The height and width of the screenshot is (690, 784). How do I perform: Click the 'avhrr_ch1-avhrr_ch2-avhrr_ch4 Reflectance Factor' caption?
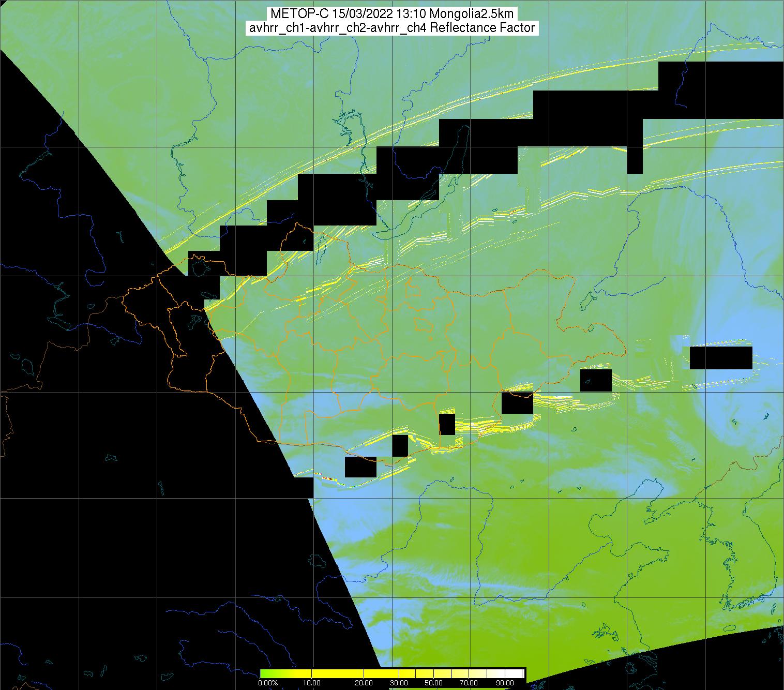392,28
